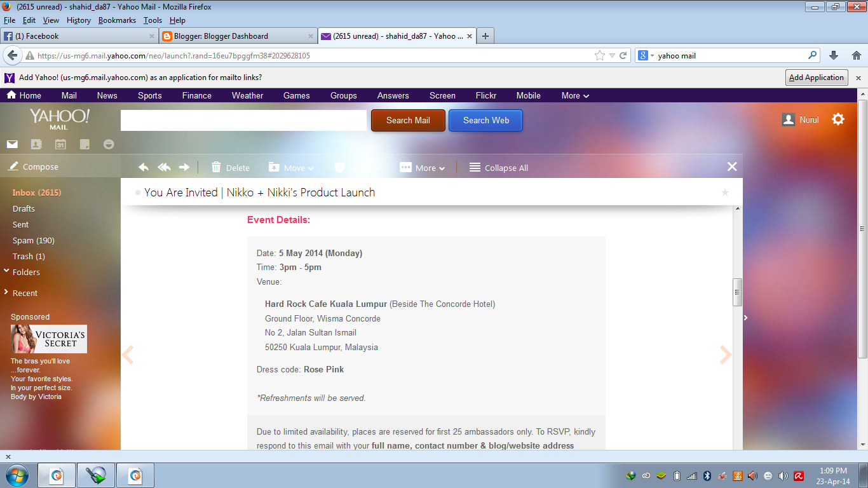Open search engine selector dropdown
The image size is (868, 488).
click(645, 55)
